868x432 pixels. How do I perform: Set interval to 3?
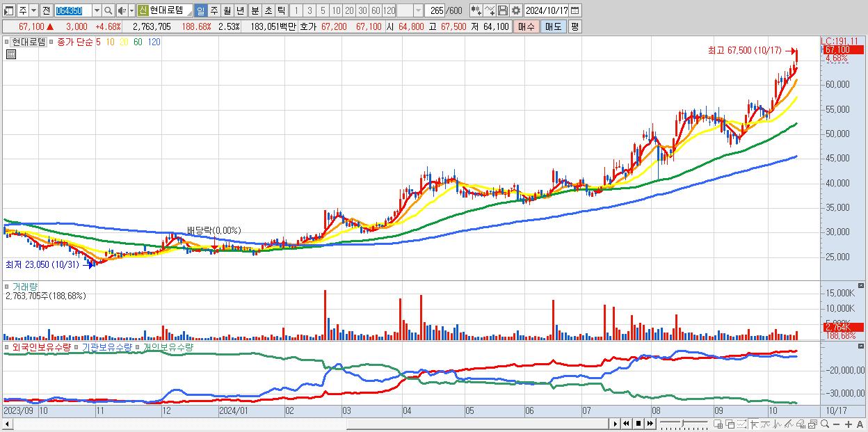[x=310, y=10]
